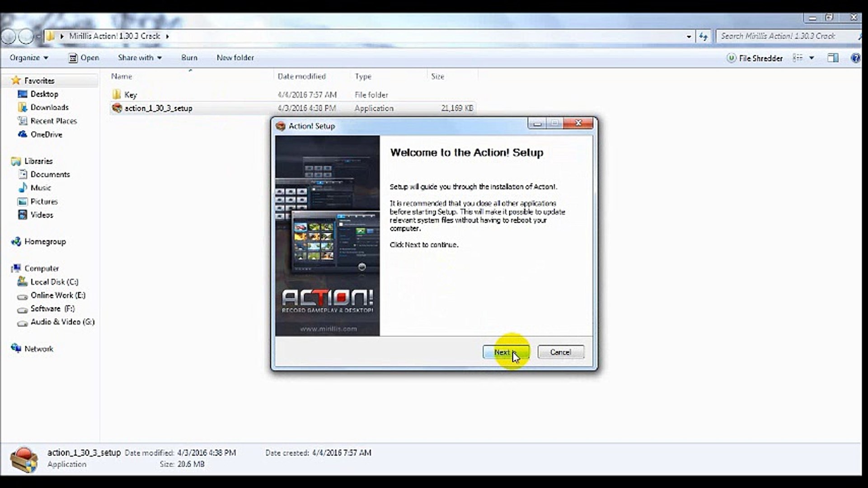This screenshot has width=868, height=488.
Task: Cancel the Action! Setup wizard
Action: pos(560,352)
